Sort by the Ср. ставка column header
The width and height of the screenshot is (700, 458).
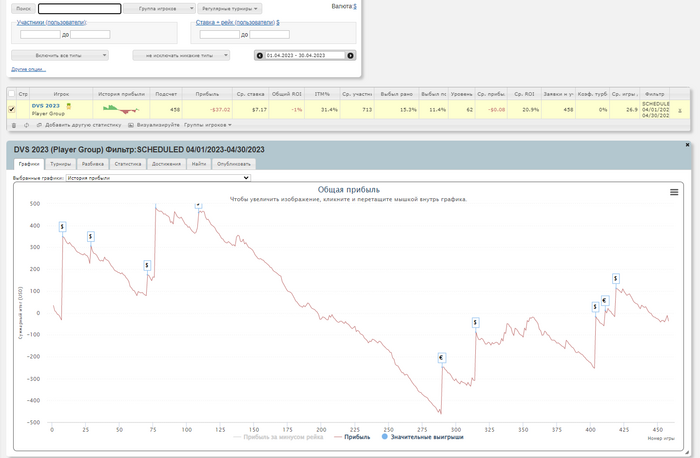click(x=250, y=94)
